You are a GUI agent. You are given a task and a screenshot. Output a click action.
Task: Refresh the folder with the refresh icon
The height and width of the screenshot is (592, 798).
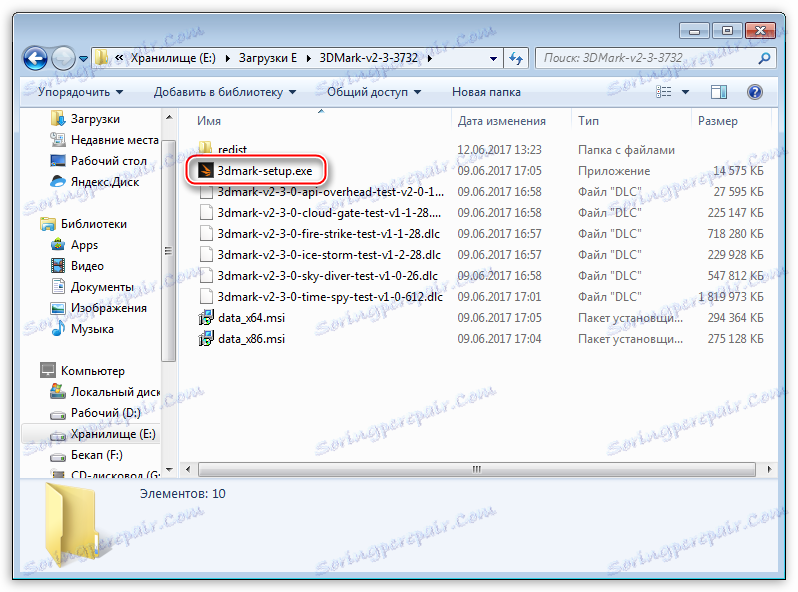[x=516, y=59]
